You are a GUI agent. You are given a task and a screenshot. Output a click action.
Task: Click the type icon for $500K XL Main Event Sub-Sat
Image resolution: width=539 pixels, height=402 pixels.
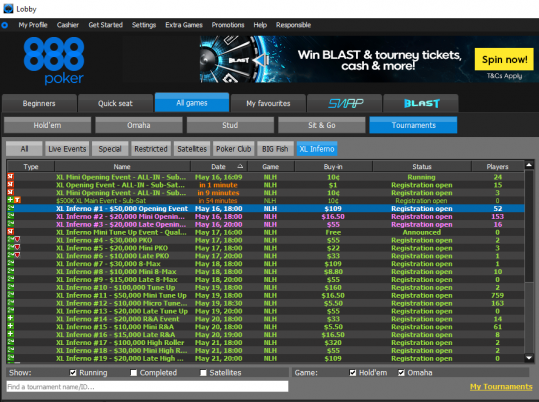14,200
